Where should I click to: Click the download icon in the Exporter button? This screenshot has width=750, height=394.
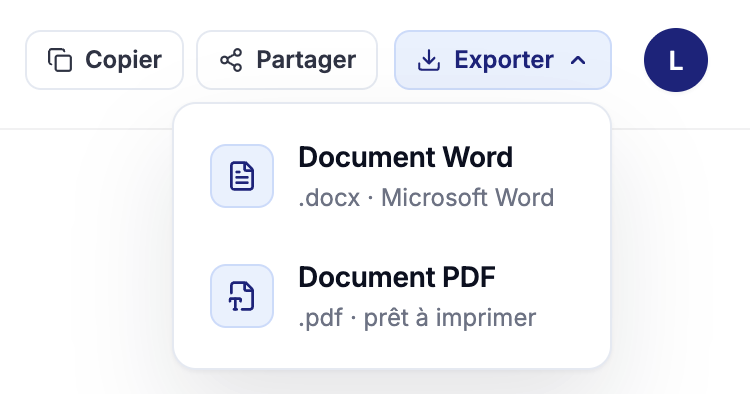point(429,60)
